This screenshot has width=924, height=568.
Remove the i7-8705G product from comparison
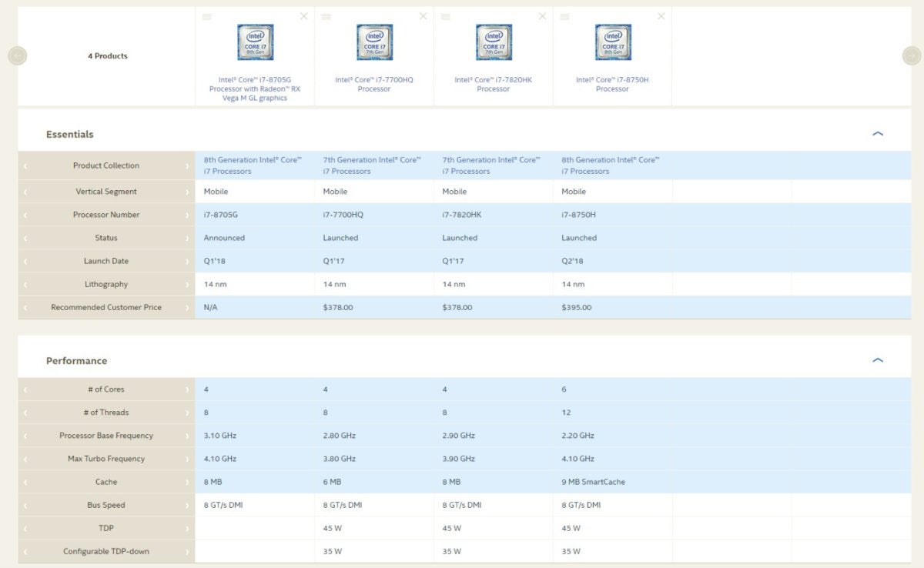304,16
